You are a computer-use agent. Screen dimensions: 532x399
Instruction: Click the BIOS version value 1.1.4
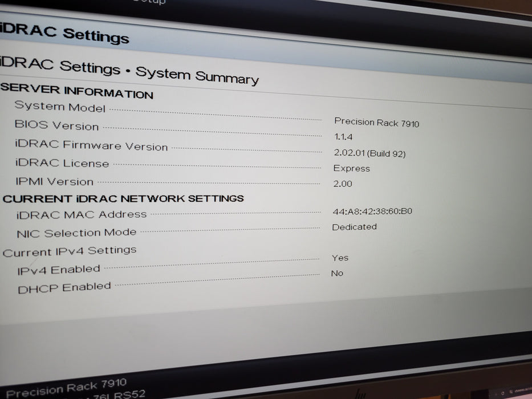point(343,137)
